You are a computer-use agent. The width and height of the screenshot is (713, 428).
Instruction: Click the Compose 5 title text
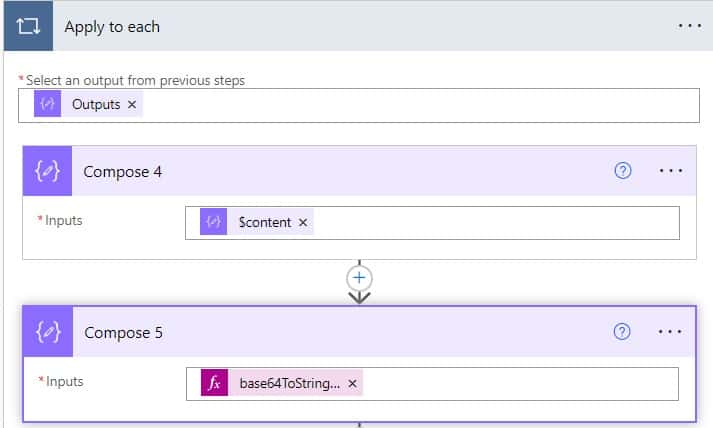click(123, 332)
